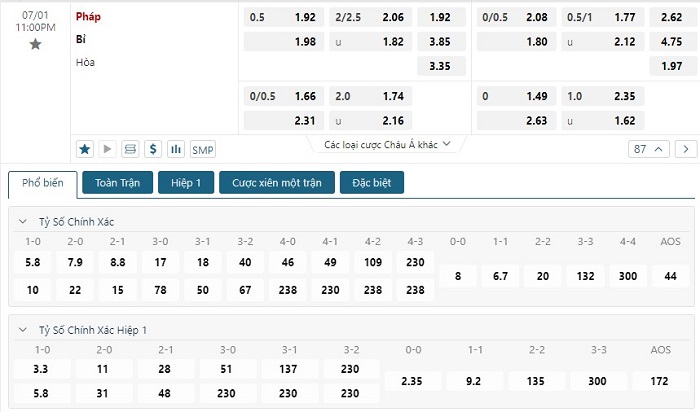Click the SMP icon button

[x=203, y=149]
